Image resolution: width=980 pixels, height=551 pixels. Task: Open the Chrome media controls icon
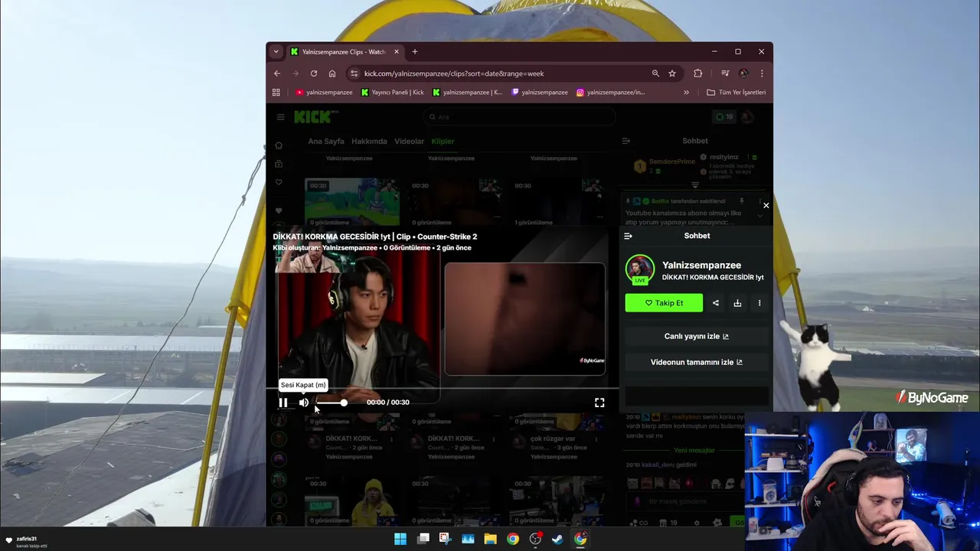click(x=725, y=73)
